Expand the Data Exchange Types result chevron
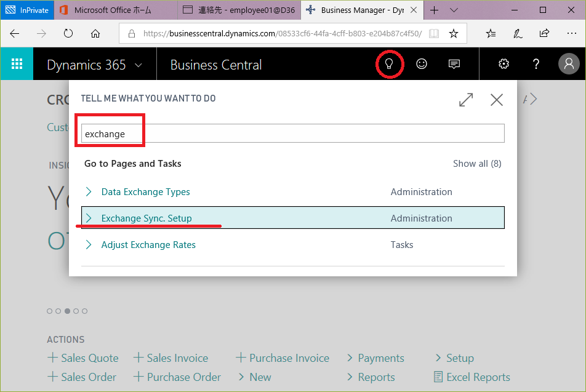586x392 pixels. coord(89,192)
